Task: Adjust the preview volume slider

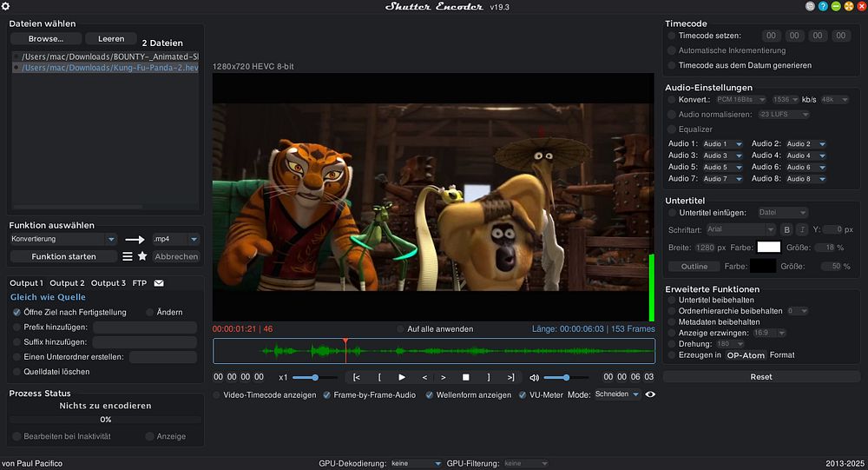Action: [566, 377]
